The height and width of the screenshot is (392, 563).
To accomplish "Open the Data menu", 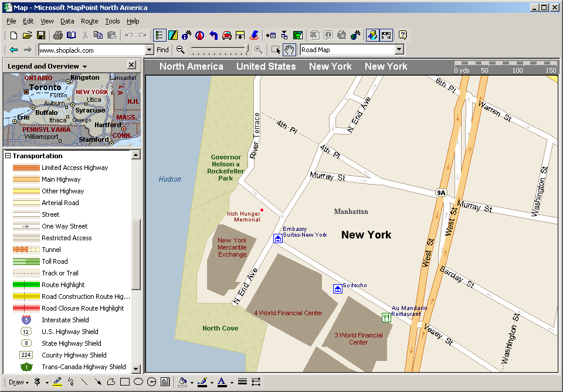I will 67,21.
